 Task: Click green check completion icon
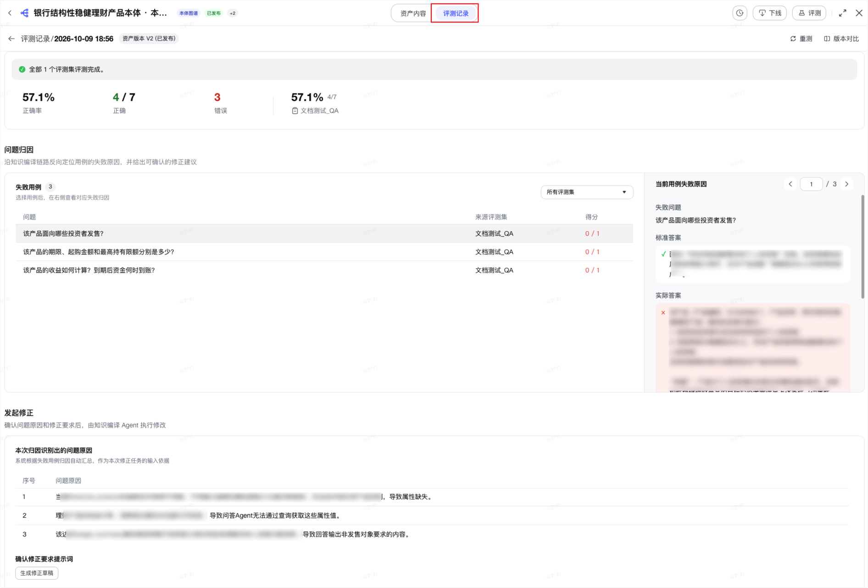(22, 69)
